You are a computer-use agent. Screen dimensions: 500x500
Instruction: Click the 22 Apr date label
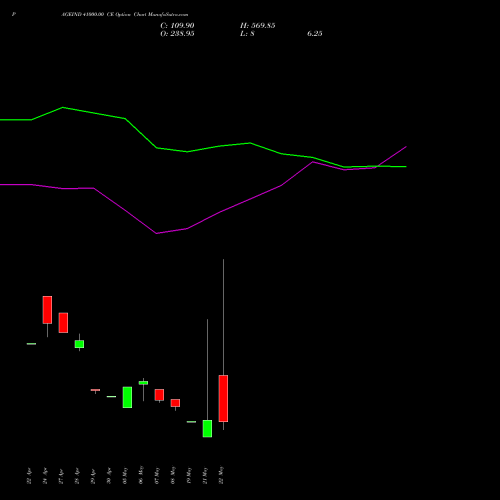(29, 476)
